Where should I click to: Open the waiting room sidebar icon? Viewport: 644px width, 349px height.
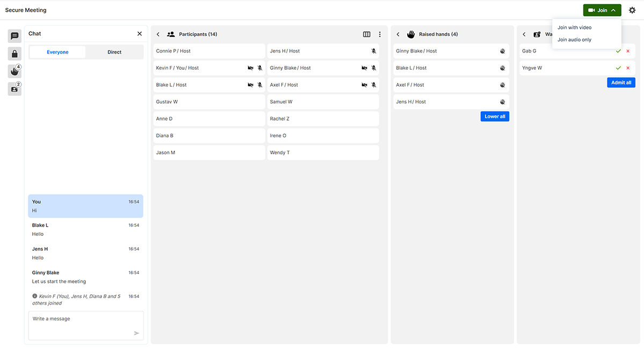click(x=14, y=89)
